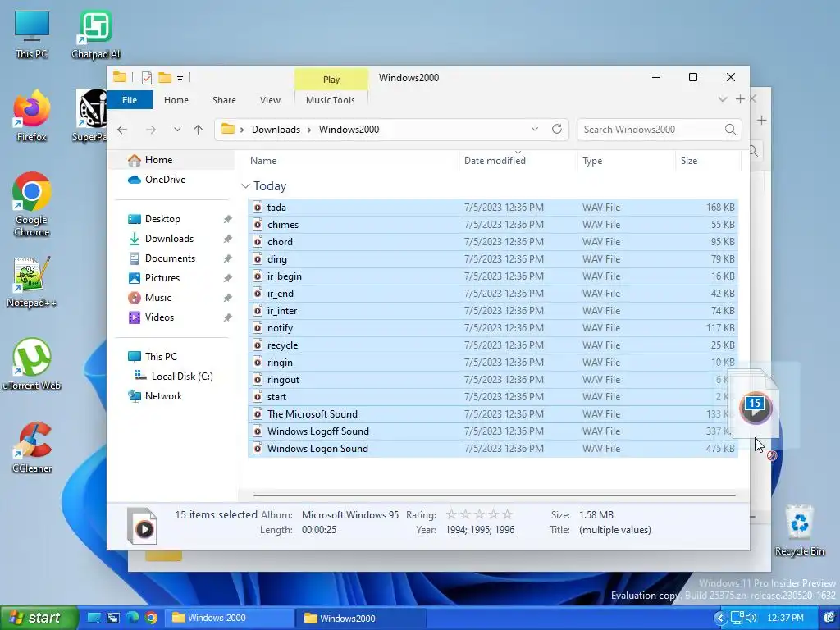Viewport: 840px width, 630px height.
Task: Click the New folder quick access icon
Action: (165, 78)
